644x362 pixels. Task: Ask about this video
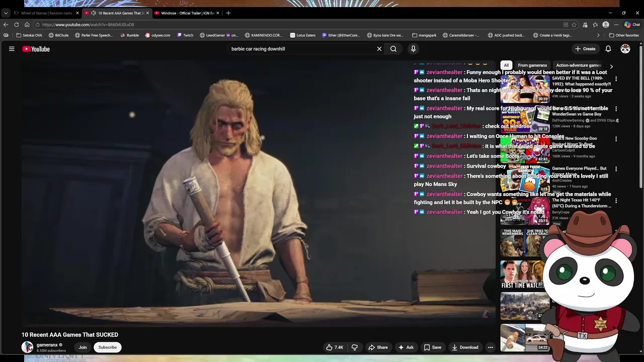(x=406, y=347)
